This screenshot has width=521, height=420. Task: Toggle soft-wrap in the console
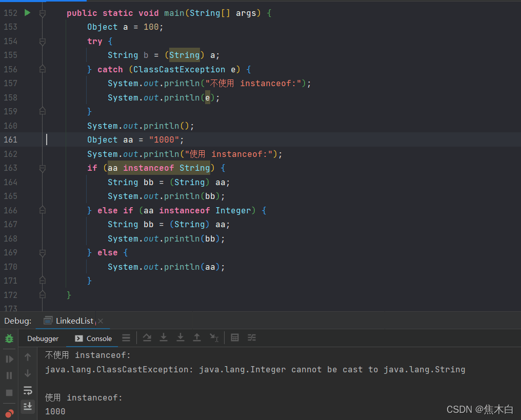28,391
